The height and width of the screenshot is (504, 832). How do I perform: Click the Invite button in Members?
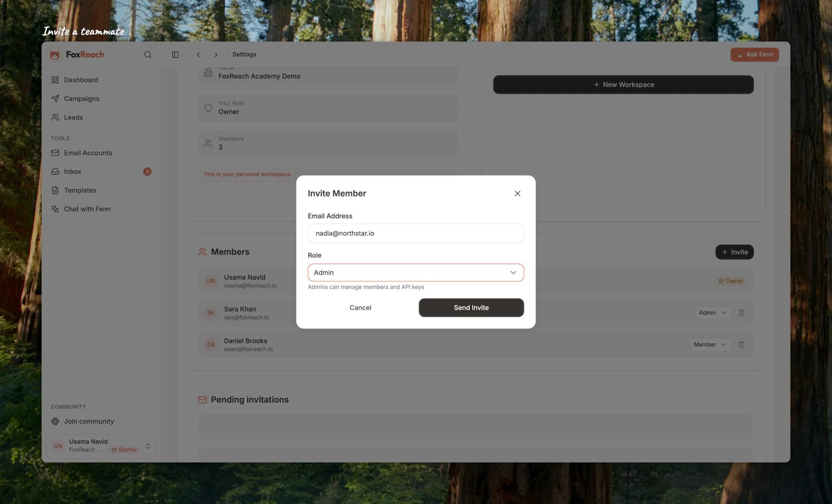734,252
